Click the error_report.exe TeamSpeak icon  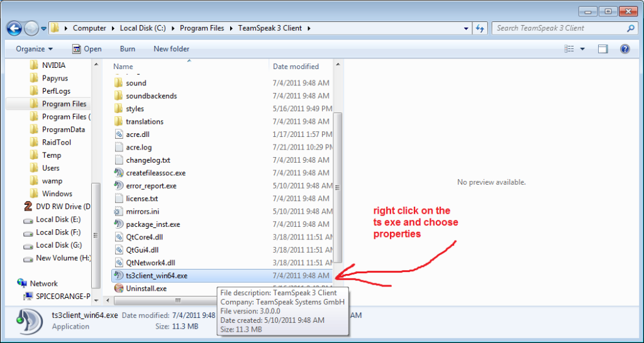(x=118, y=186)
